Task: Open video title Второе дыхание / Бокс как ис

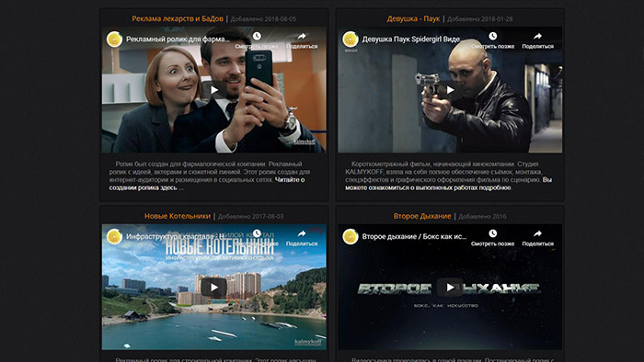Action: tap(414, 236)
